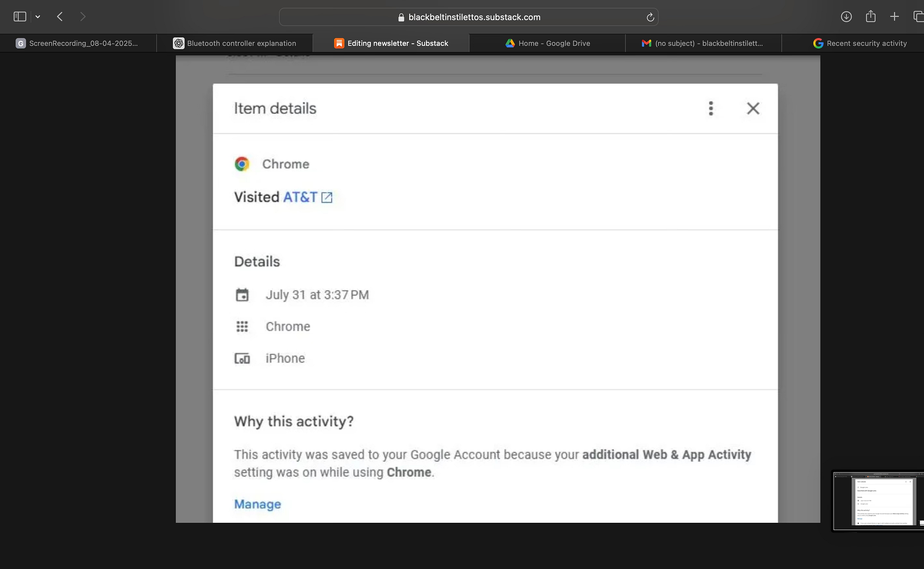This screenshot has width=924, height=569.
Task: Open three-dot menu in Item details
Action: click(711, 109)
